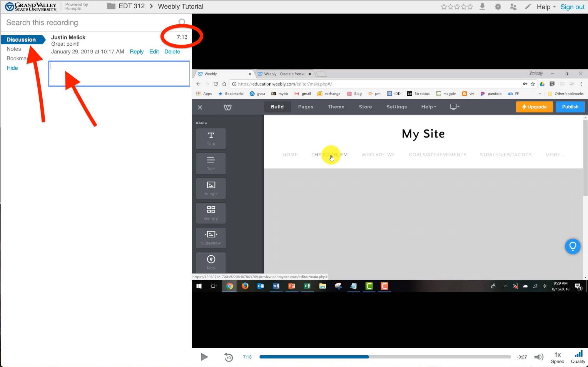Click the video progress bar
This screenshot has width=588, height=367.
click(385, 357)
